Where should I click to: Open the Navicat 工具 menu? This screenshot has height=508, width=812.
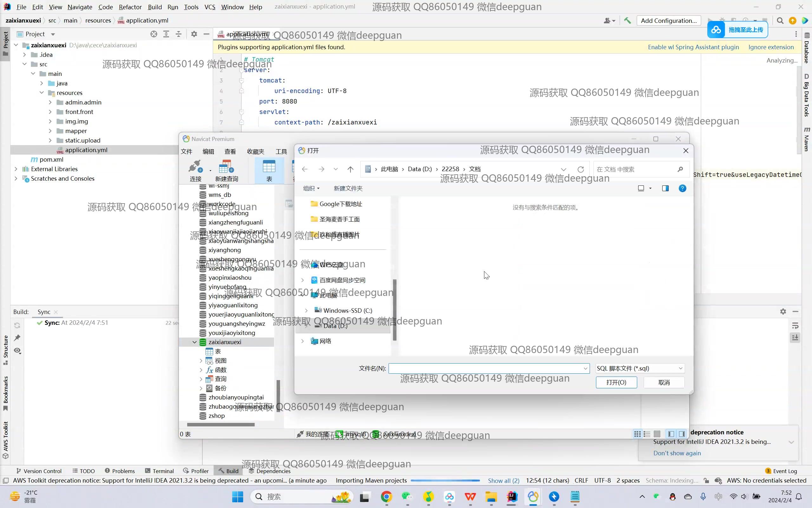pyautogui.click(x=281, y=151)
